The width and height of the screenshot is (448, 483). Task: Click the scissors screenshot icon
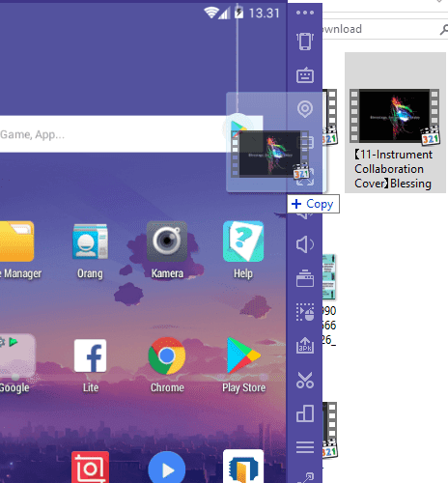tap(305, 380)
